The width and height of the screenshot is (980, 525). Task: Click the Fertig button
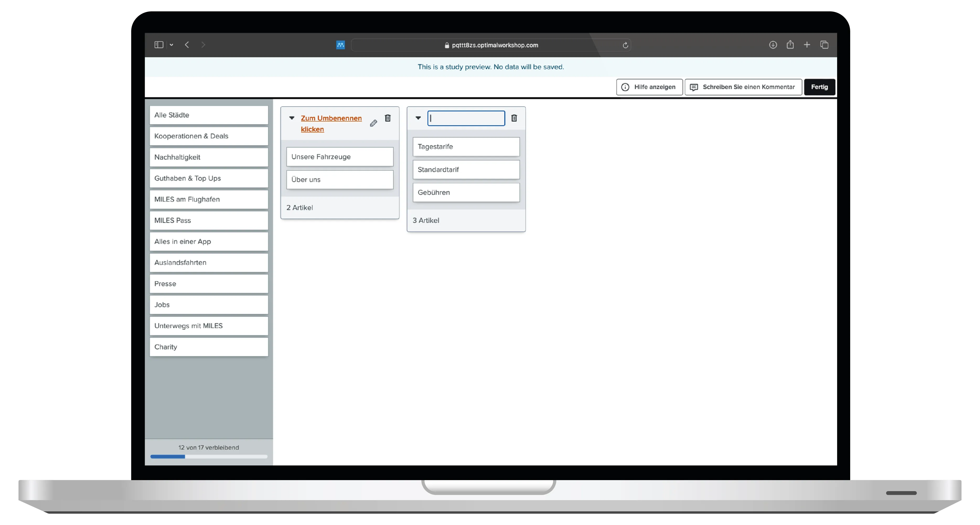[819, 87]
